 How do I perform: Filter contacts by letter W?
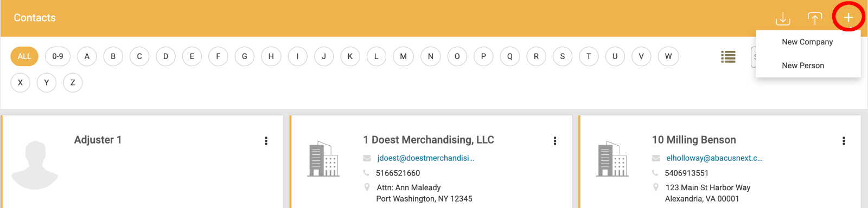[x=668, y=56]
